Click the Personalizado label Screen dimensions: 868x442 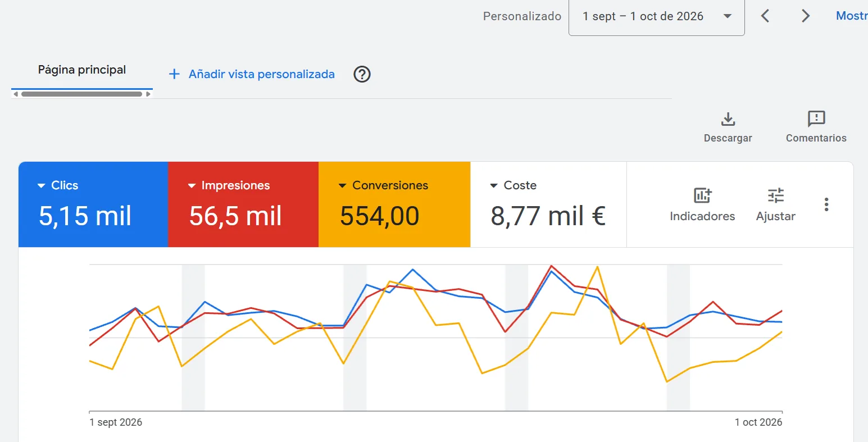click(x=522, y=16)
